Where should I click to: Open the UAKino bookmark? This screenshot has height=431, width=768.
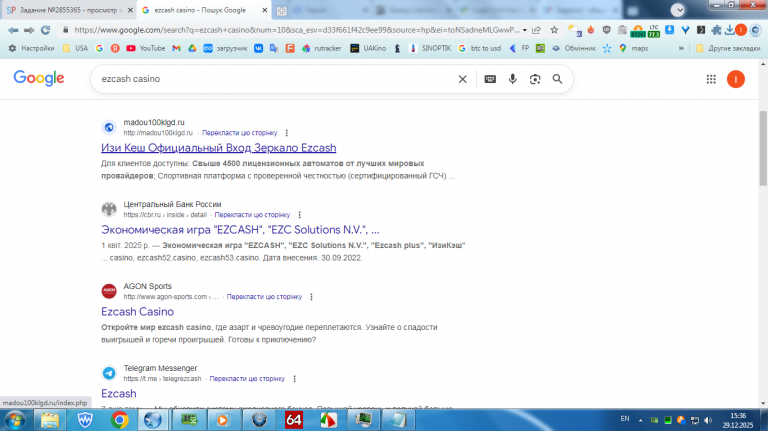tap(368, 48)
